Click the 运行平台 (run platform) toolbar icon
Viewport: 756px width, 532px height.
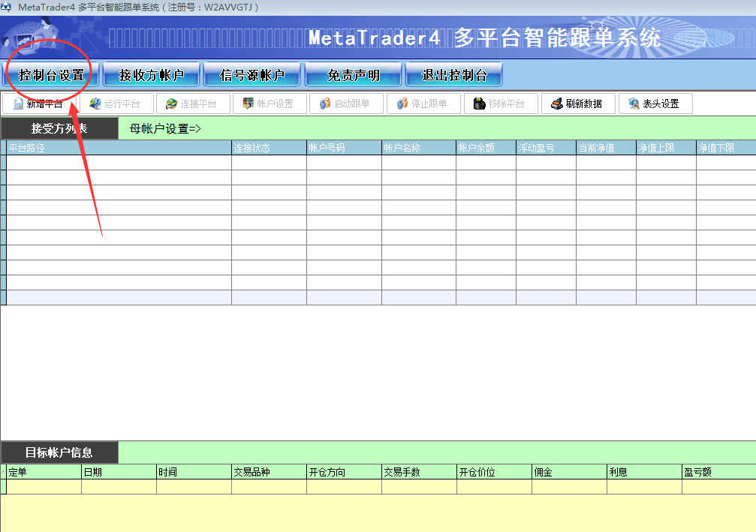click(x=95, y=104)
